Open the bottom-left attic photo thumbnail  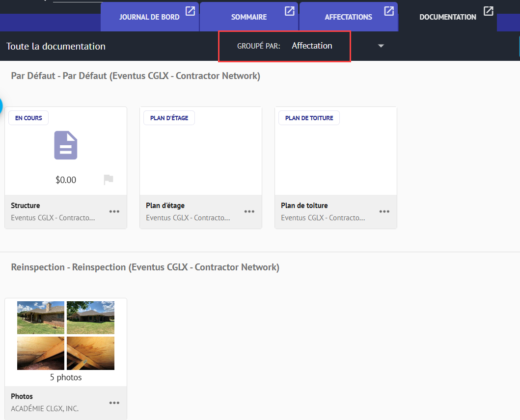(x=41, y=353)
